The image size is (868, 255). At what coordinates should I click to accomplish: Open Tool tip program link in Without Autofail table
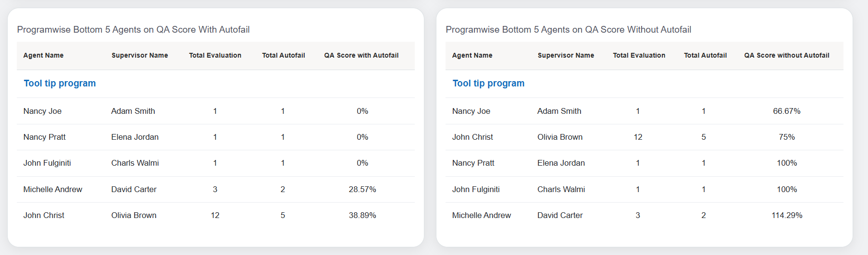coord(488,84)
